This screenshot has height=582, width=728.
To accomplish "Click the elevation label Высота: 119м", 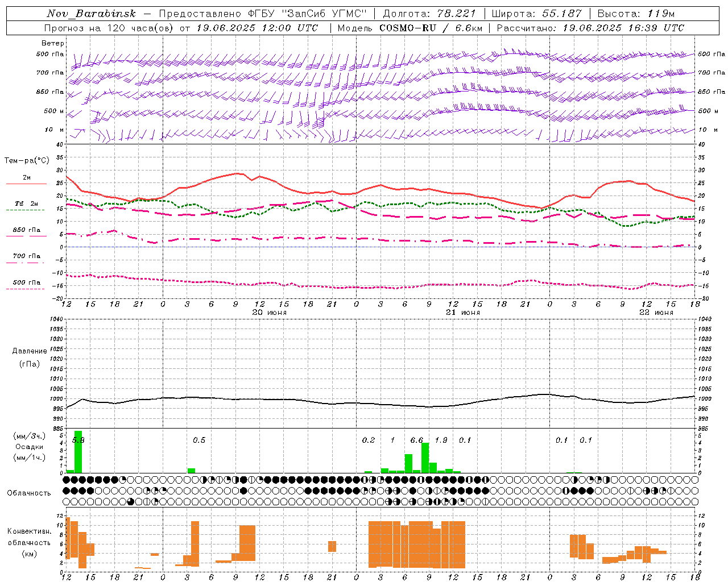I will pos(636,14).
